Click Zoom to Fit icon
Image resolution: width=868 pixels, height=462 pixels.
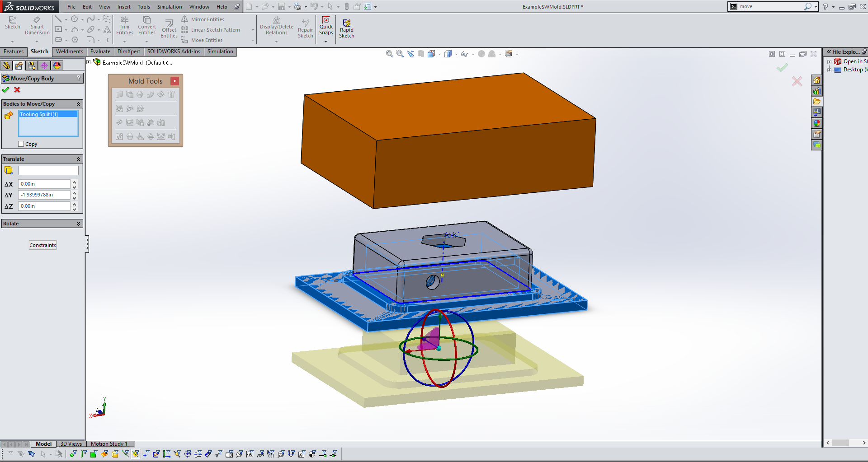[389, 54]
